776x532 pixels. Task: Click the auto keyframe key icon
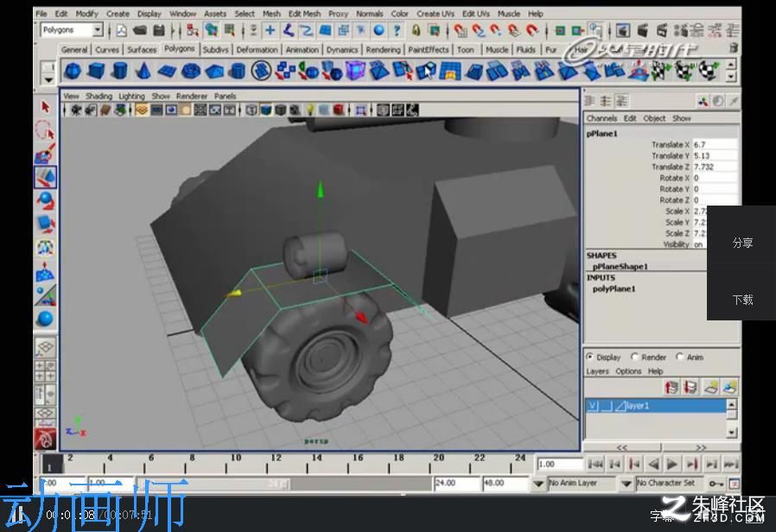(x=716, y=483)
